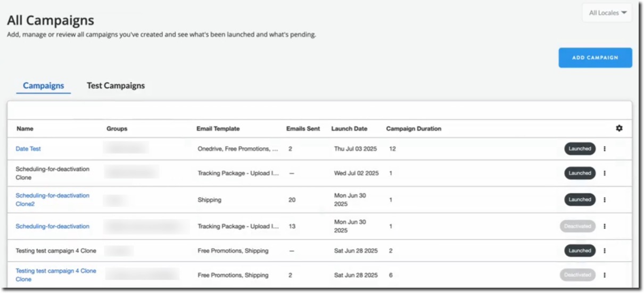
Task: Open table settings gear icon
Action: point(619,128)
